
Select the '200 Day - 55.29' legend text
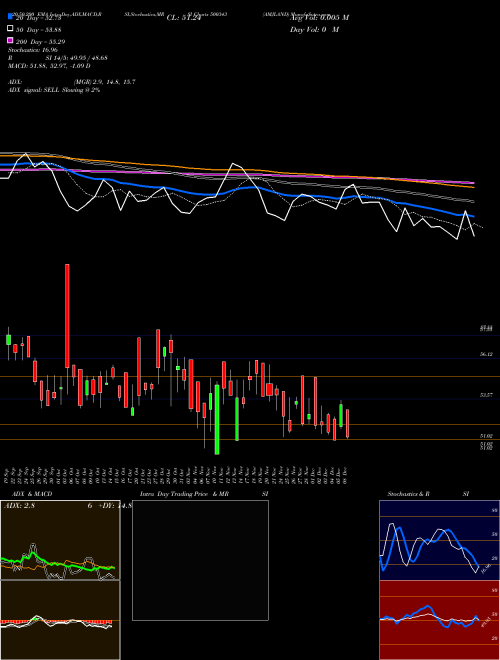click(x=40, y=42)
